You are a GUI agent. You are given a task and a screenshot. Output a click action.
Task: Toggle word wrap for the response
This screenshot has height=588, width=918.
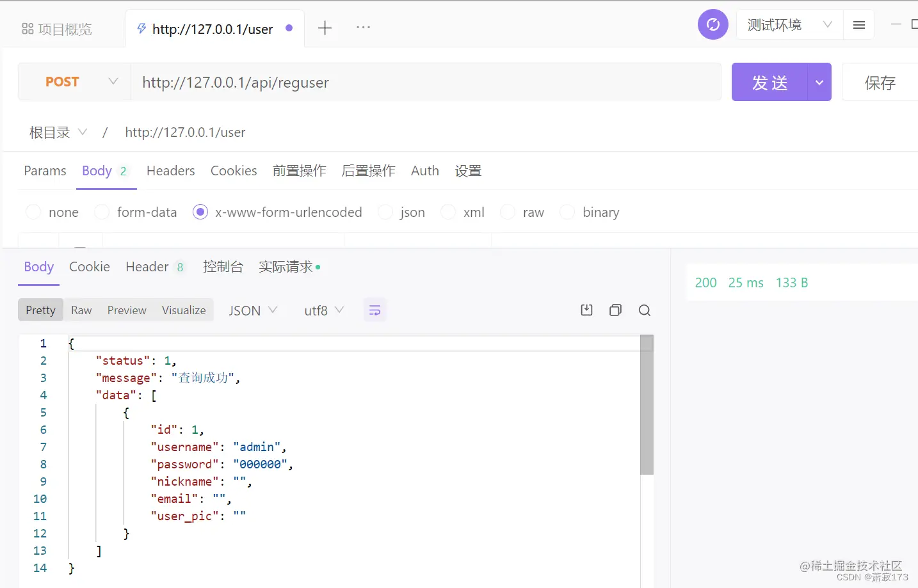375,310
